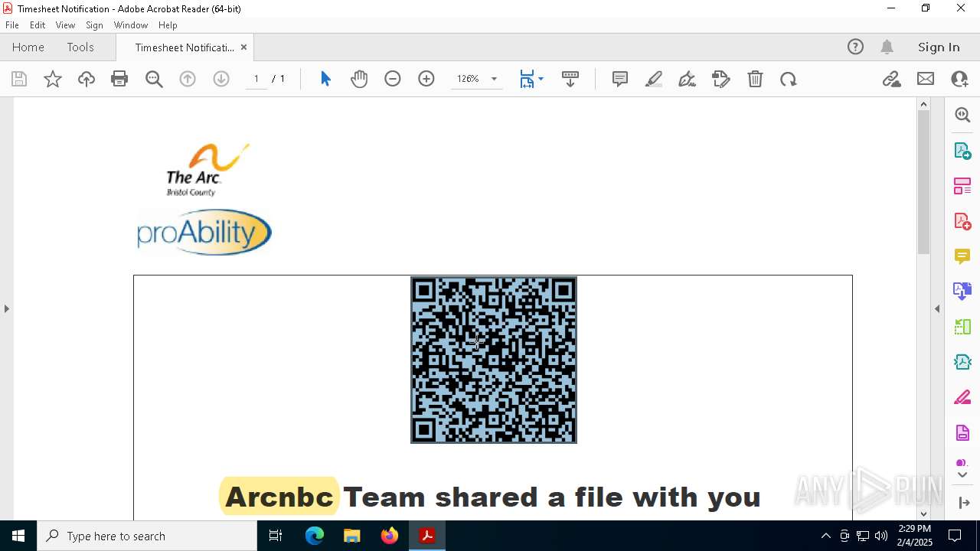Screen dimensions: 980x551
Task: Click the vertical scrollbar thumb
Action: tap(923, 182)
